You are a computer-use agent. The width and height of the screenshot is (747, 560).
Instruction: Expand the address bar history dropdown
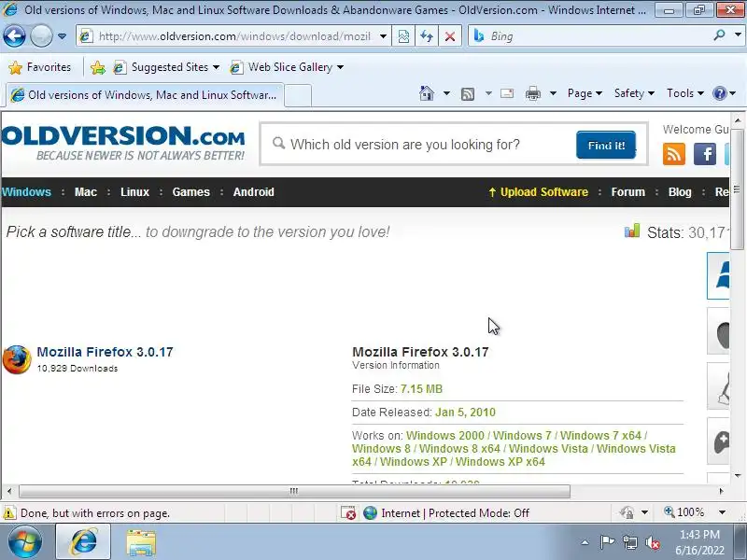383,36
